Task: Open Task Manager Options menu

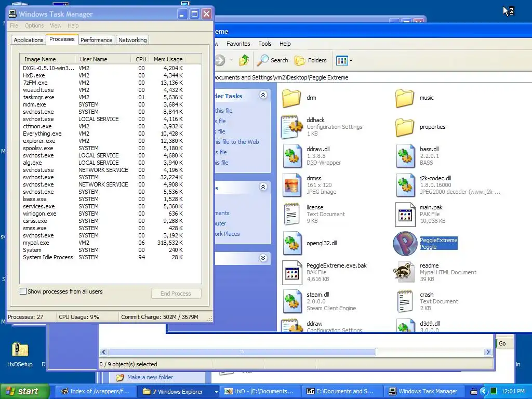Action: coord(34,26)
